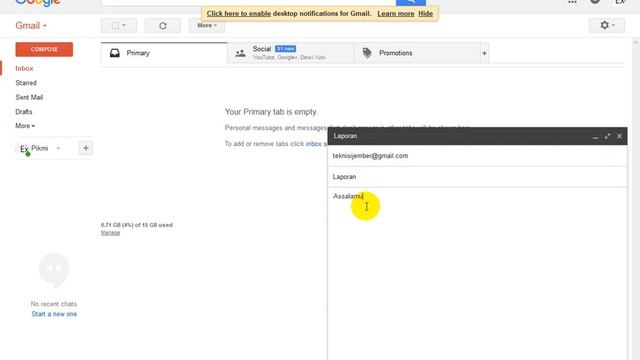Open the Gmail product dropdown
640x360 pixels.
click(x=31, y=25)
